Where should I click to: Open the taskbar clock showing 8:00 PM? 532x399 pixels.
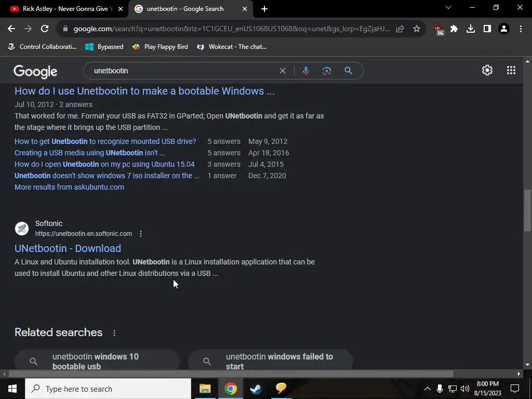pos(487,389)
